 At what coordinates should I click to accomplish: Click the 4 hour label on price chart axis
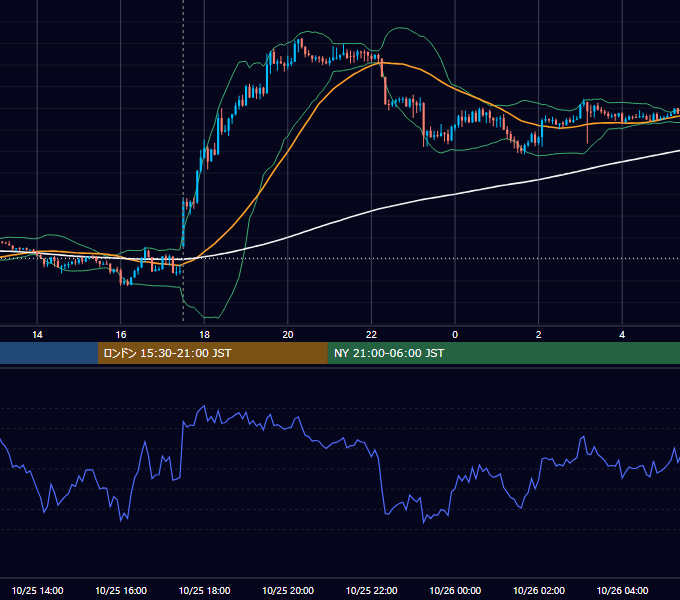point(622,335)
